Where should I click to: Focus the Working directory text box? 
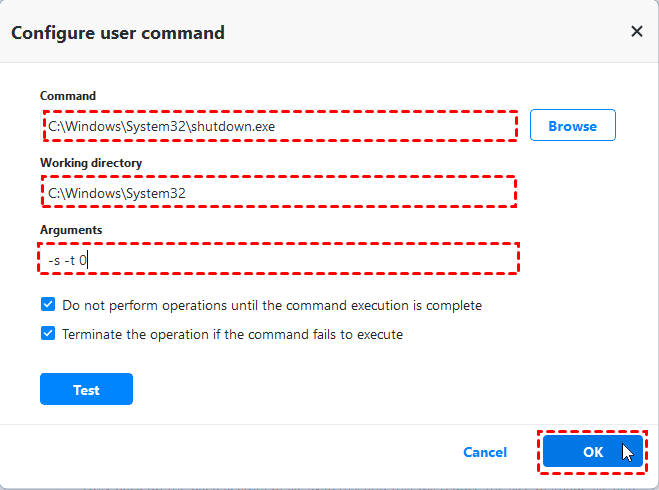pyautogui.click(x=279, y=192)
